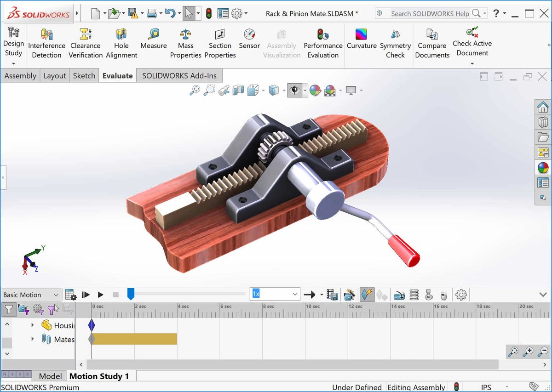
Task: Switch to the Assembly ribbon tab
Action: click(20, 75)
